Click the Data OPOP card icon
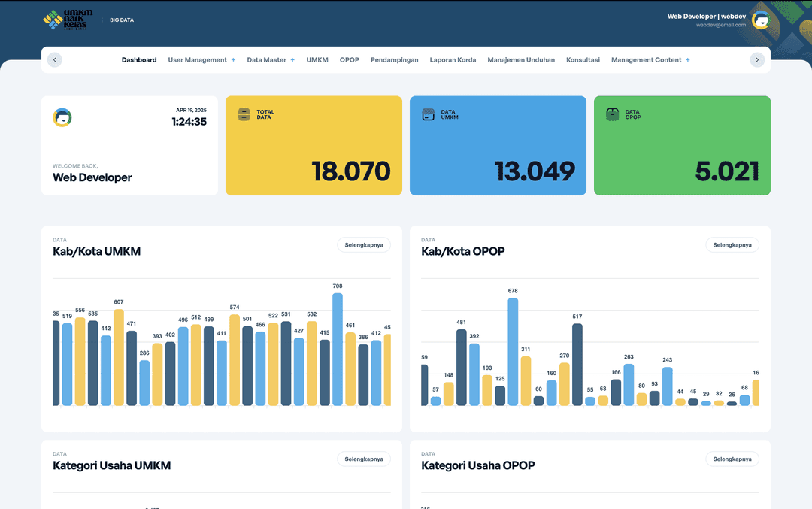812x509 pixels. tap(612, 114)
